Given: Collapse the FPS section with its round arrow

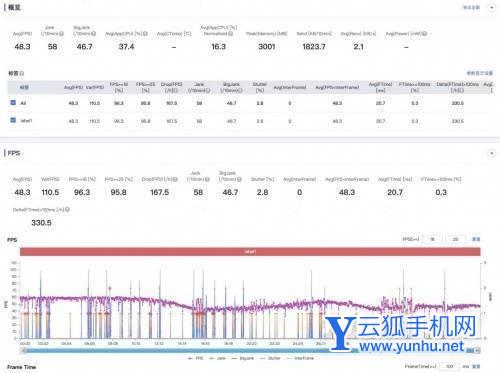Looking at the screenshot, I should [492, 153].
